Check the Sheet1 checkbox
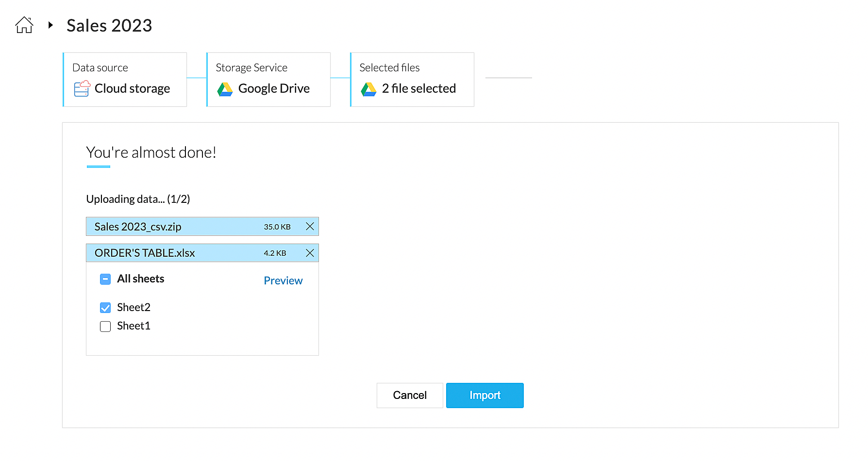This screenshot has width=868, height=461. [105, 327]
